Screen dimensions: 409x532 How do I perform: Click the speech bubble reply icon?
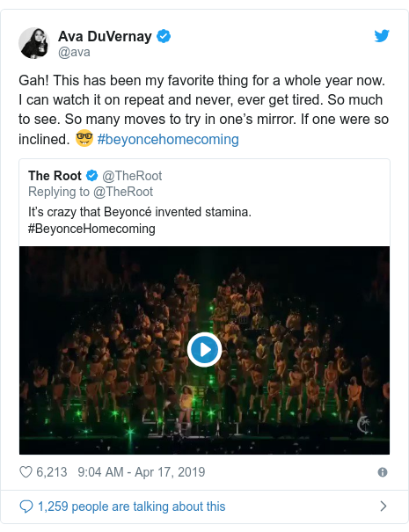click(26, 506)
